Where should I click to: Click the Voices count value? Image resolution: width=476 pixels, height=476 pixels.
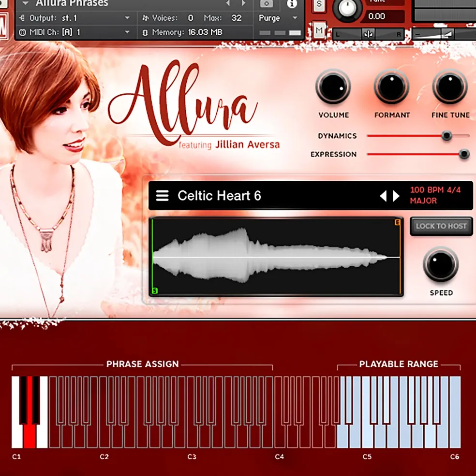(x=190, y=18)
